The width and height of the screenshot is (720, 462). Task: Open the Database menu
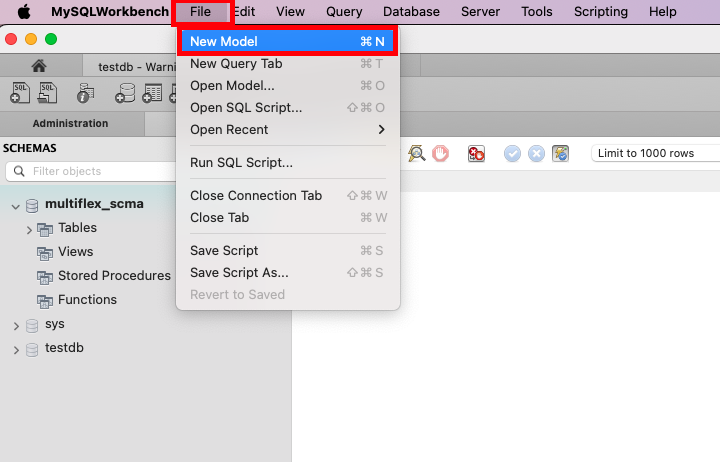click(411, 11)
